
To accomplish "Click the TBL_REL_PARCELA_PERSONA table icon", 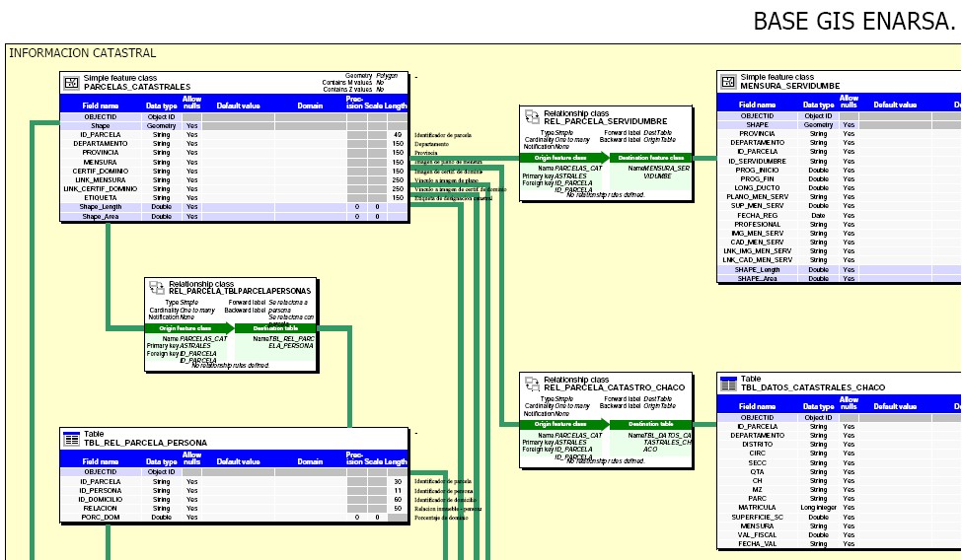I will coord(72,439).
